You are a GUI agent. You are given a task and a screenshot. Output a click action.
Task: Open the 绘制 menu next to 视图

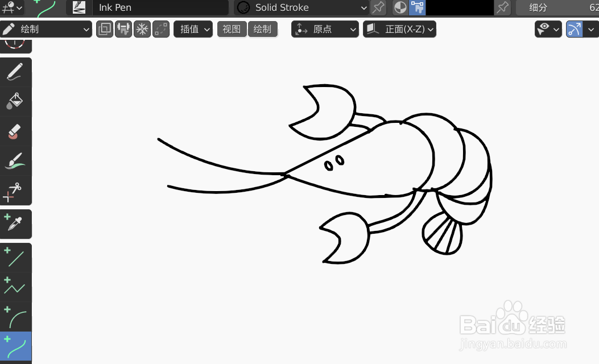pyautogui.click(x=262, y=29)
